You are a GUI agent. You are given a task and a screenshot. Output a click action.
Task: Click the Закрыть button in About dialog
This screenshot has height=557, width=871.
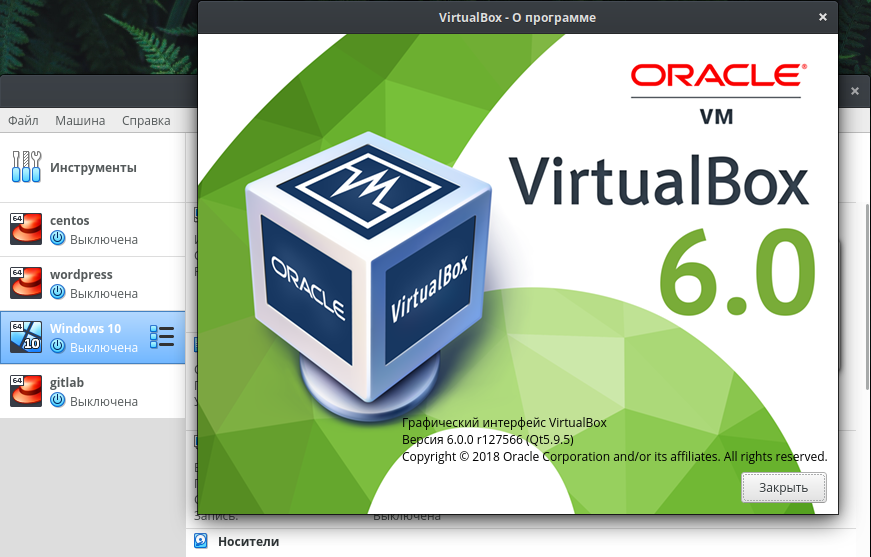pos(783,488)
